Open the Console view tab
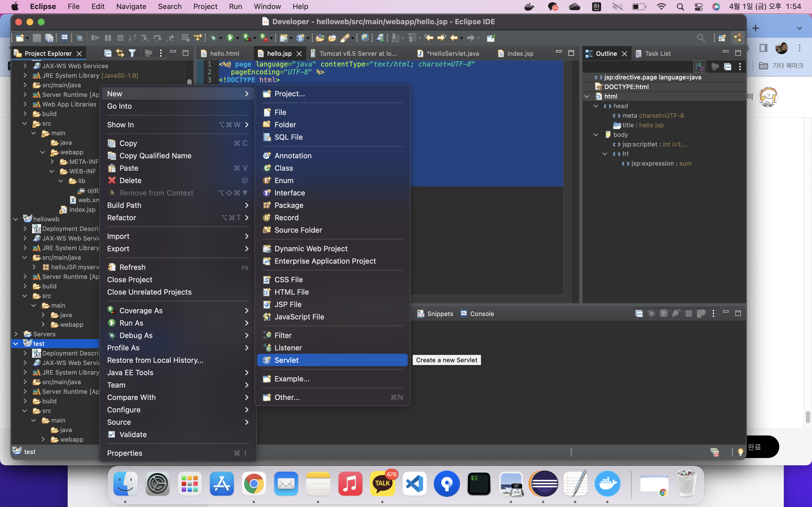The width and height of the screenshot is (812, 507). point(482,314)
